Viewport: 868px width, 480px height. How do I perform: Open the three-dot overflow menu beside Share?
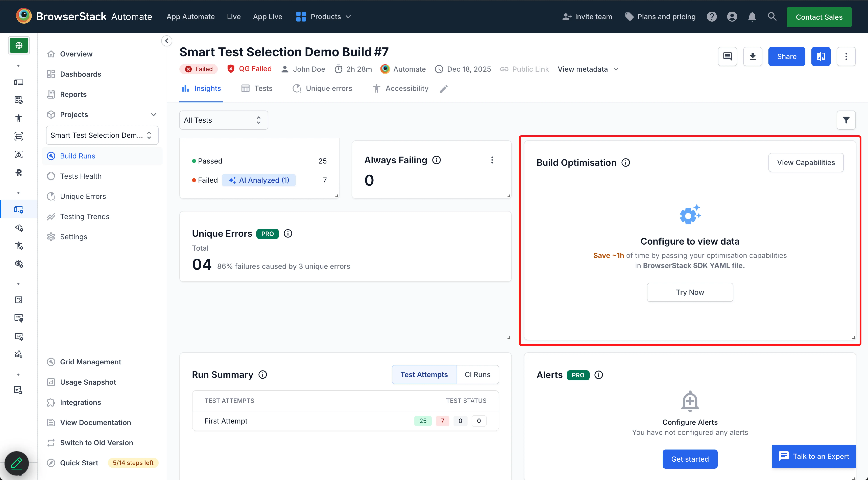click(846, 56)
